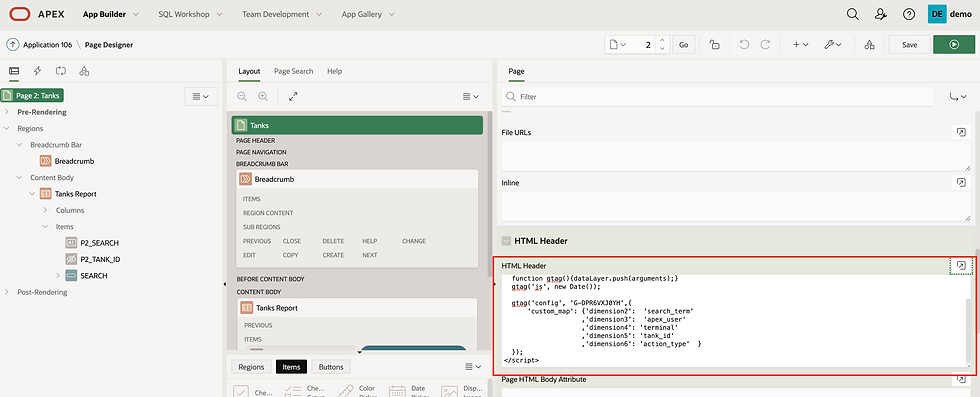Select the Dynamic Actions lightning tab

38,71
